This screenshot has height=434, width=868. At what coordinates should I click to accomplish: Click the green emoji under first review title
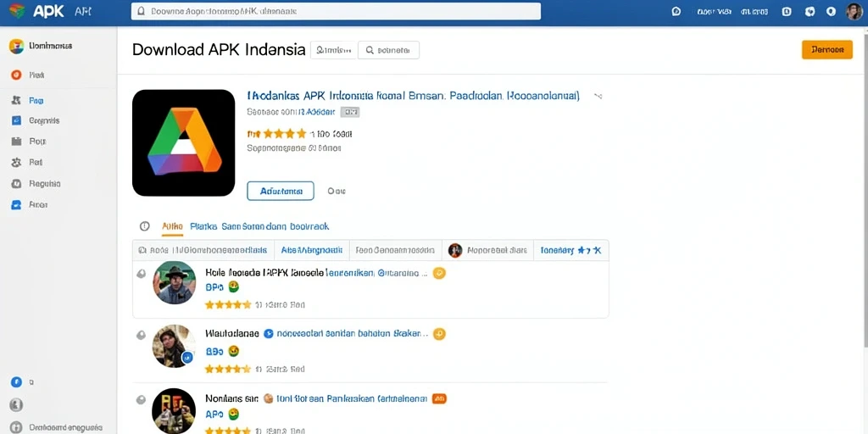click(234, 287)
